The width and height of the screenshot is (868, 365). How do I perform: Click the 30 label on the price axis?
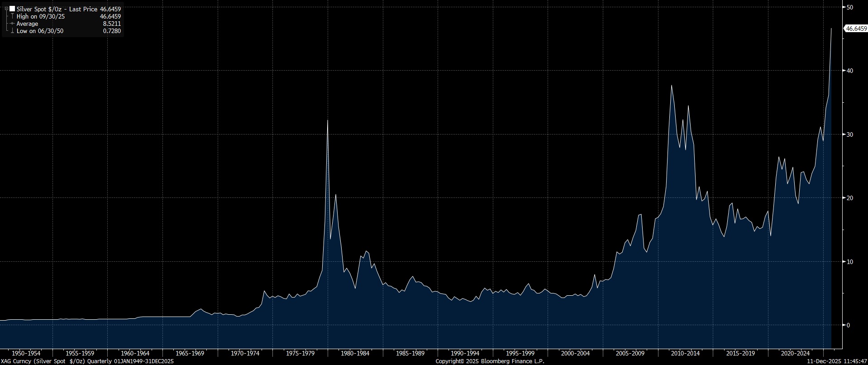click(849, 134)
